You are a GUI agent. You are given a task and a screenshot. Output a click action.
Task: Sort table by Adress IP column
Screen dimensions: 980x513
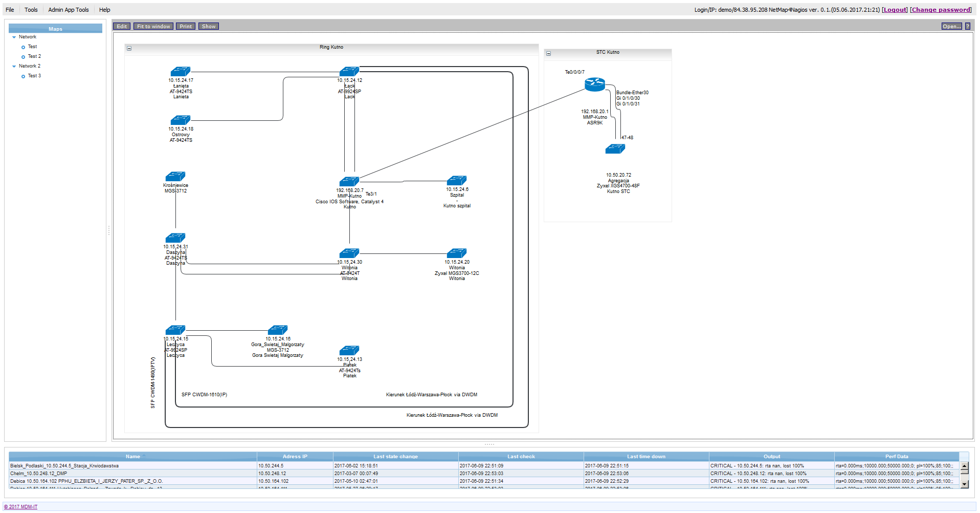click(x=295, y=457)
